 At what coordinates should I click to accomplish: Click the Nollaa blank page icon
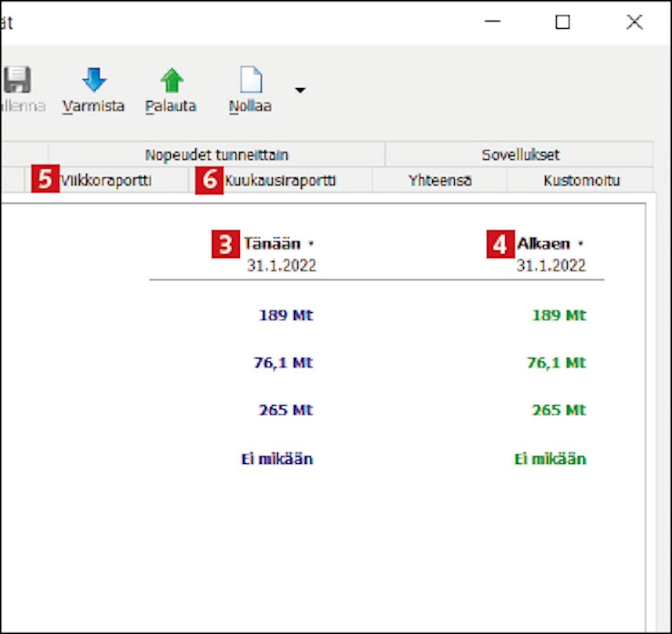click(251, 80)
